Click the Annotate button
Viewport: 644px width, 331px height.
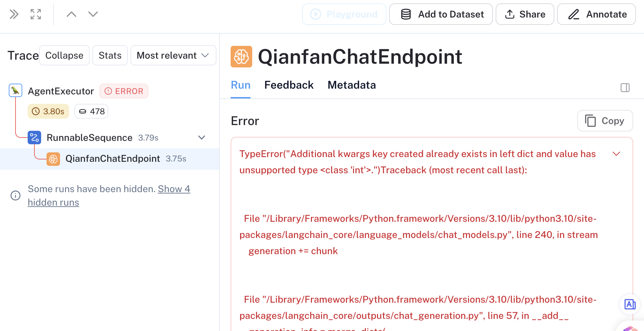pyautogui.click(x=596, y=14)
